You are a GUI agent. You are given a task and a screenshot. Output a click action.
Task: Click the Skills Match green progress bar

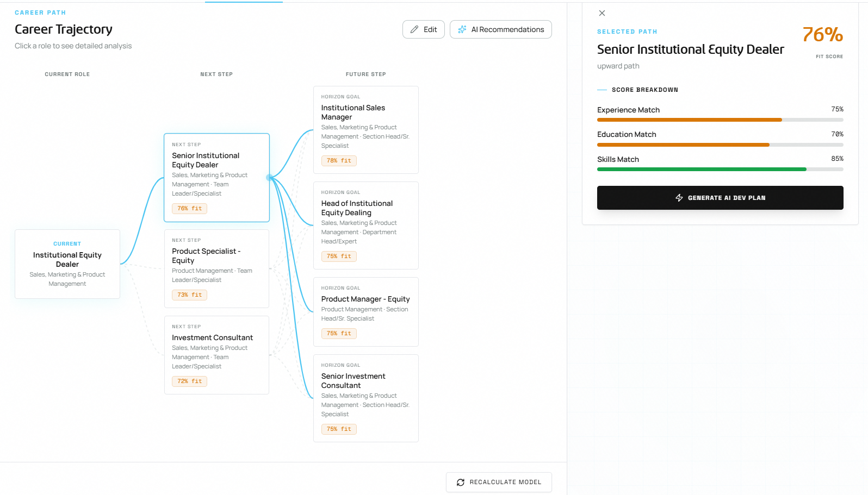coord(702,170)
